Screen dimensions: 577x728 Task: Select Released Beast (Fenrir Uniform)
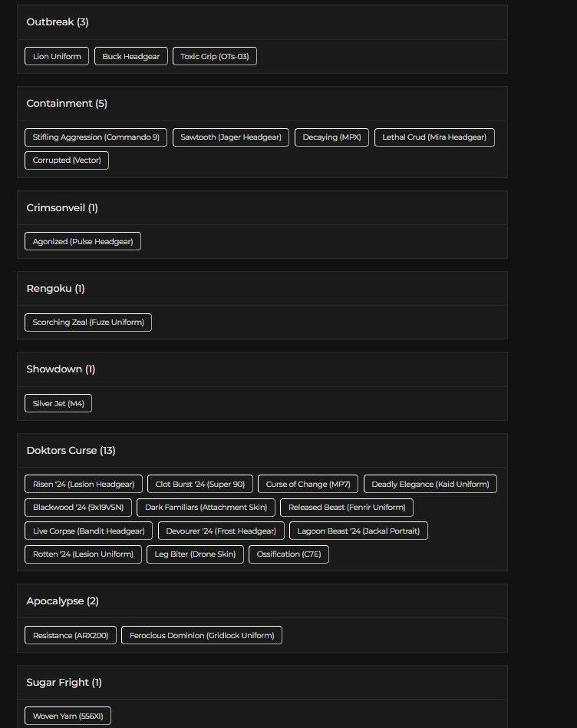coord(347,508)
